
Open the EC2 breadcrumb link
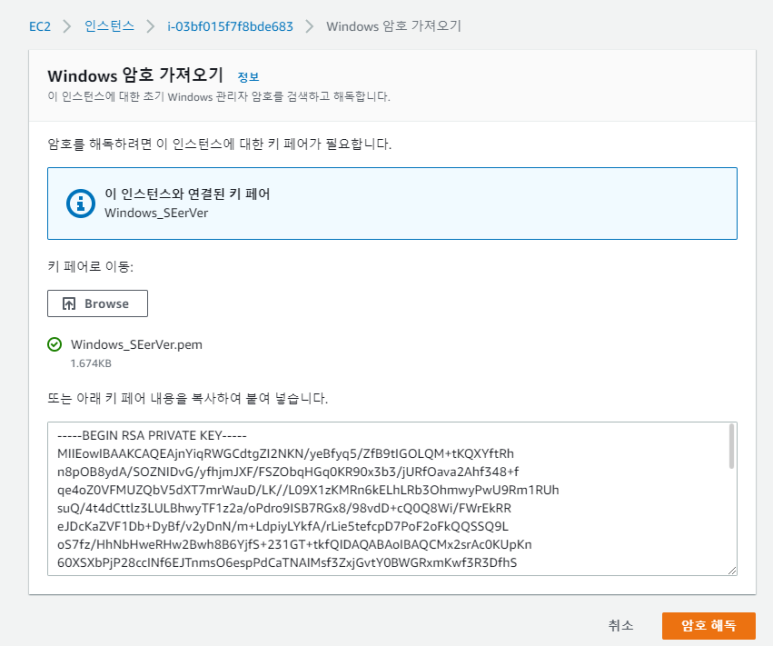pyautogui.click(x=40, y=26)
